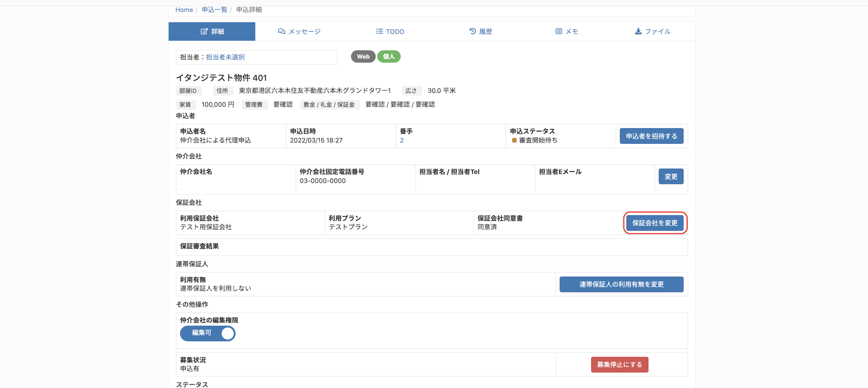Click the history clock icon beside 履歴

473,31
